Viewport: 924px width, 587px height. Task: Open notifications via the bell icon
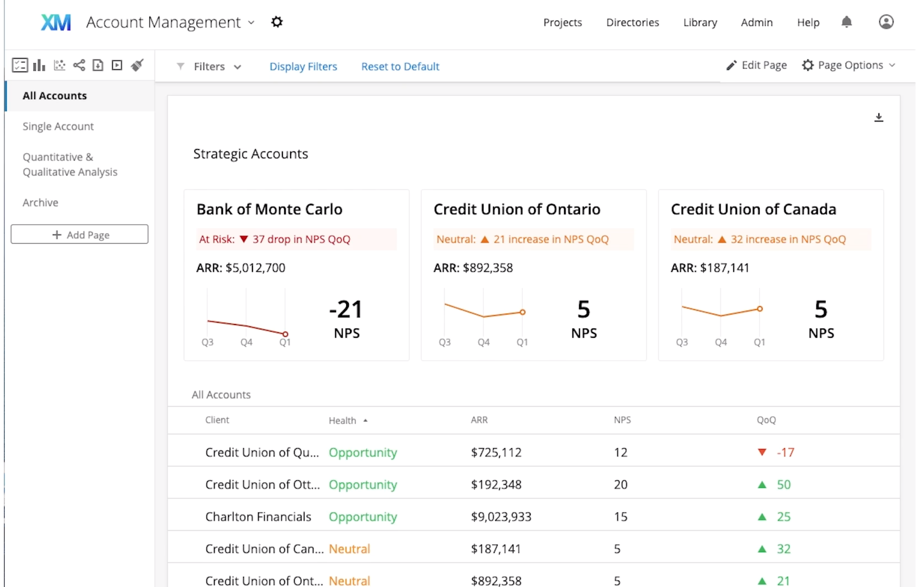(847, 22)
